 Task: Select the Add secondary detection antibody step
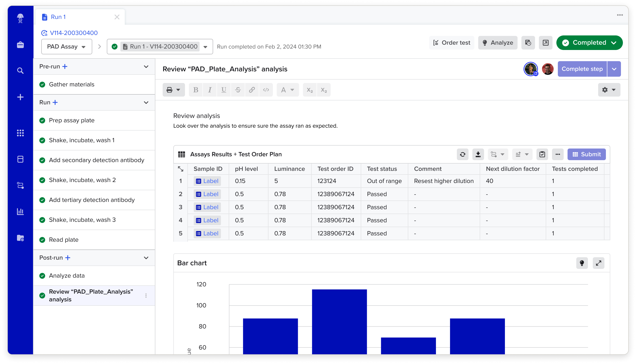pos(94,160)
